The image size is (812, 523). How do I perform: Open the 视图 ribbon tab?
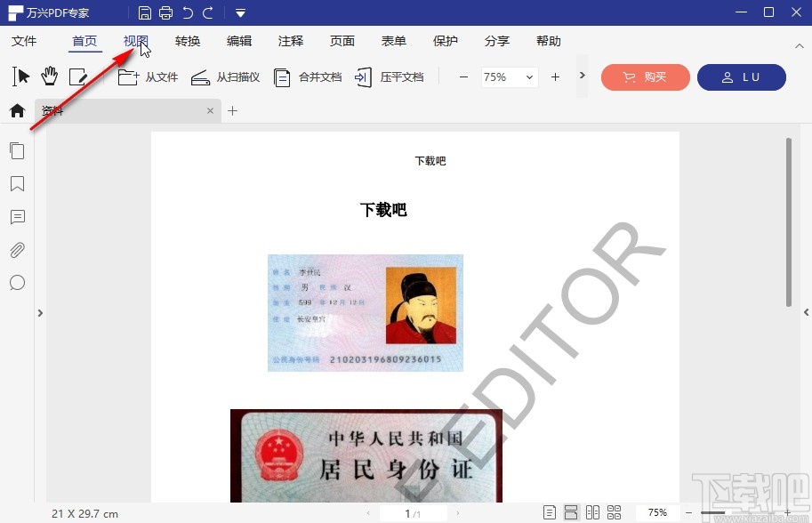[135, 41]
